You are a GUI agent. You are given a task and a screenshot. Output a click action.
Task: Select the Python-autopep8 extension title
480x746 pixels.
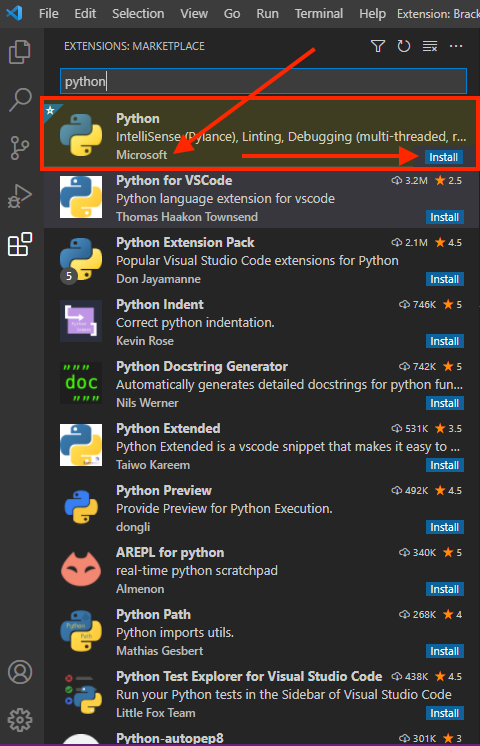point(170,738)
